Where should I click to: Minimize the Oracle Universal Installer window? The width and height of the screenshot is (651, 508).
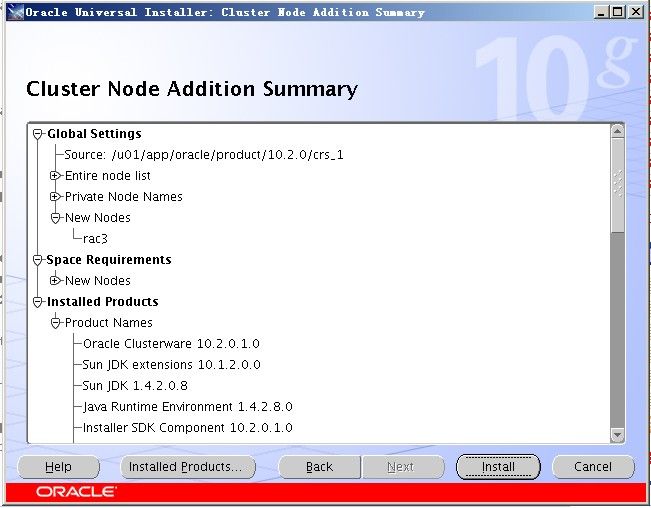pyautogui.click(x=600, y=12)
